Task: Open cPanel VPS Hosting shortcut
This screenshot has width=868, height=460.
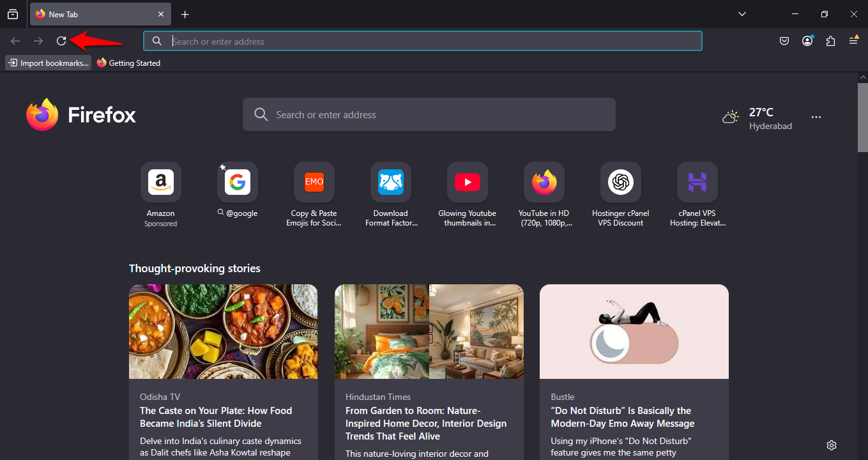Action: pos(697,195)
